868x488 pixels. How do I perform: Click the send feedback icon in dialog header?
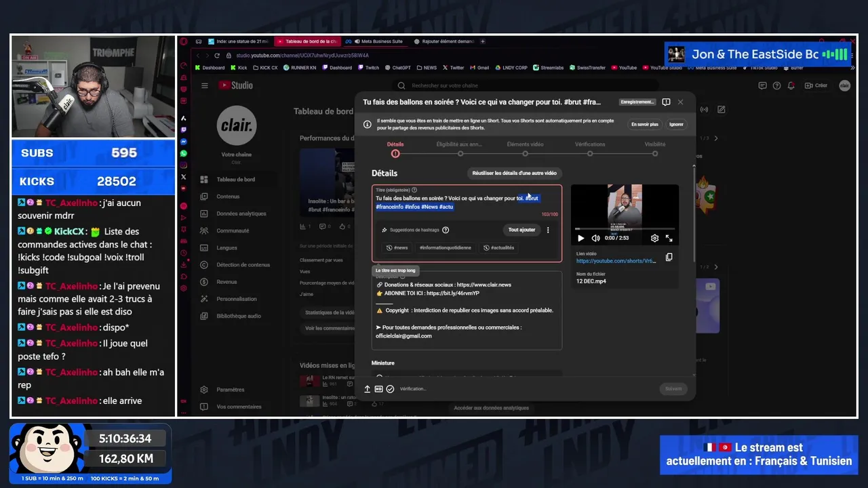pyautogui.click(x=666, y=102)
